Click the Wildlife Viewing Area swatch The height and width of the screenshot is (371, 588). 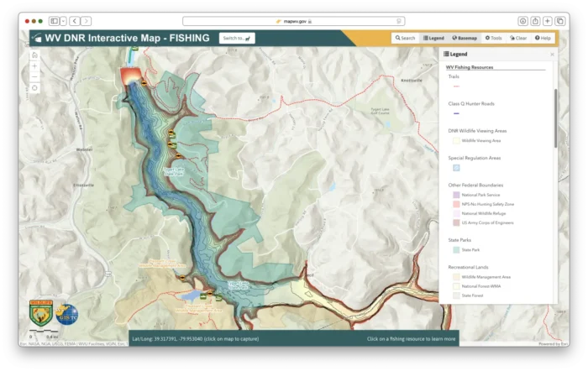(456, 140)
